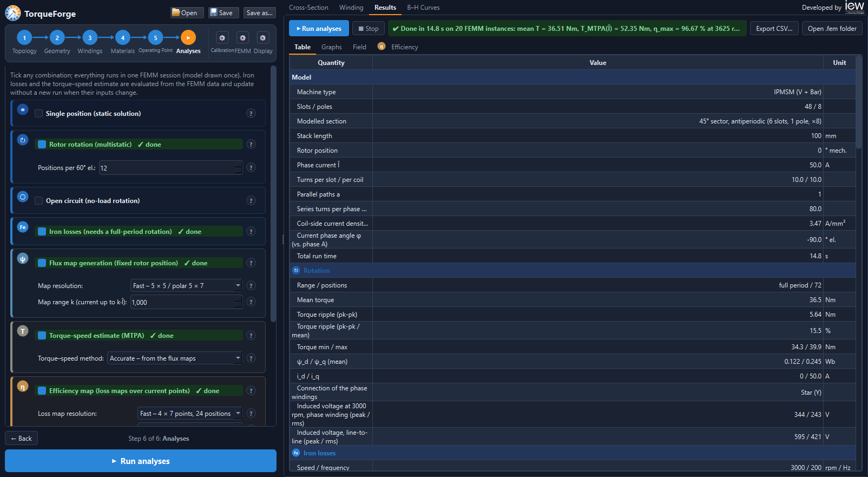868x477 pixels.
Task: Click the Stop button
Action: click(369, 29)
